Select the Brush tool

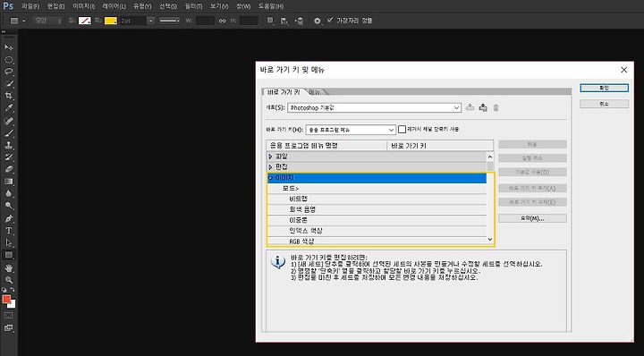(9, 133)
